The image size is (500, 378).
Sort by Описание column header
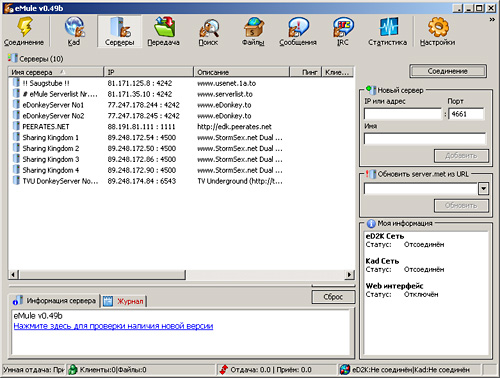point(242,72)
